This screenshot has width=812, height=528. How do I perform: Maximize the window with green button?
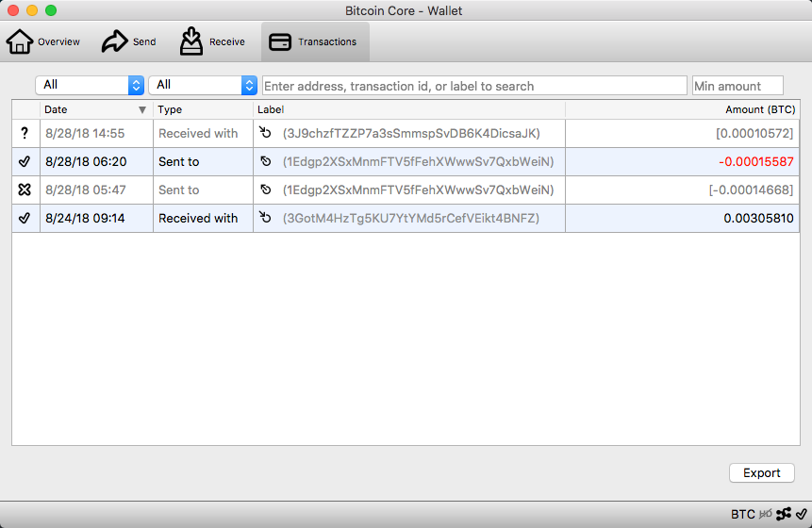coord(51,10)
